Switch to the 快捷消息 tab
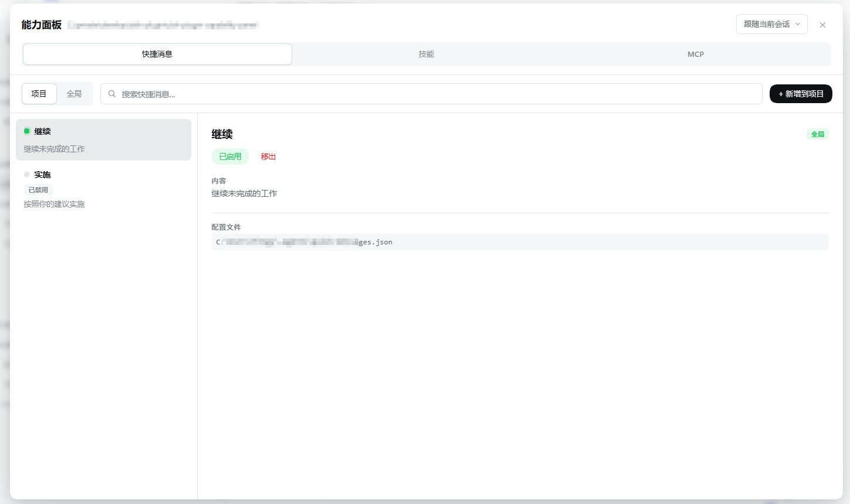Screen dimensions: 850x504 157,54
